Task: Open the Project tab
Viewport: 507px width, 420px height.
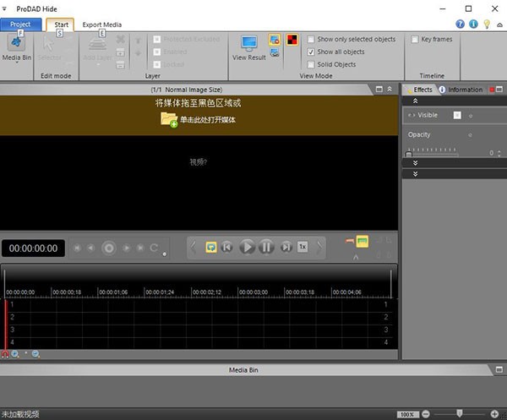Action: coord(20,25)
